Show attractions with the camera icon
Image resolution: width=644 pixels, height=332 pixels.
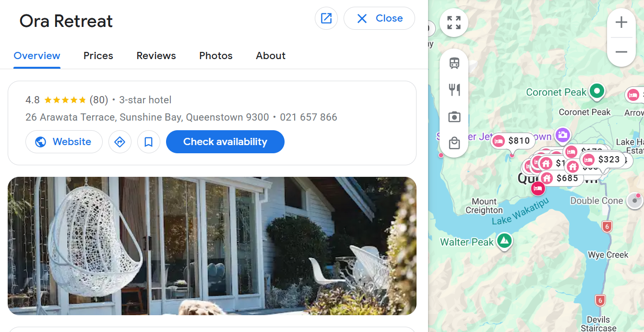(x=454, y=117)
